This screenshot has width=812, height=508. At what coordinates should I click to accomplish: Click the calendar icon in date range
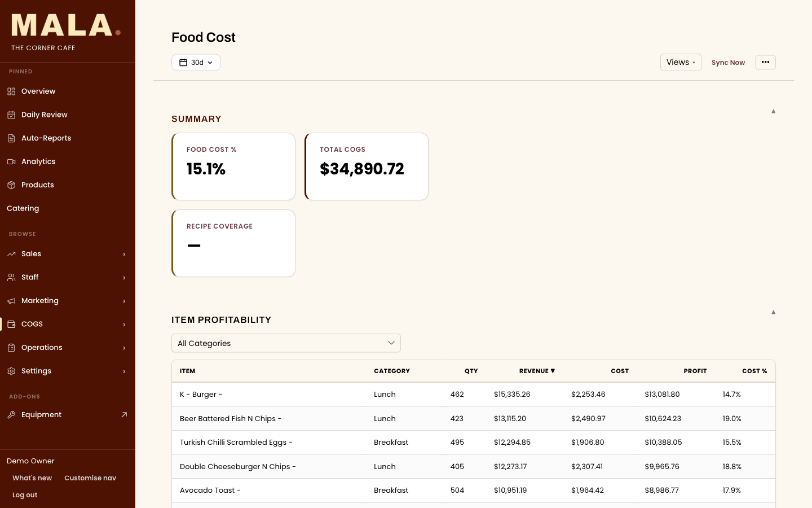click(183, 63)
